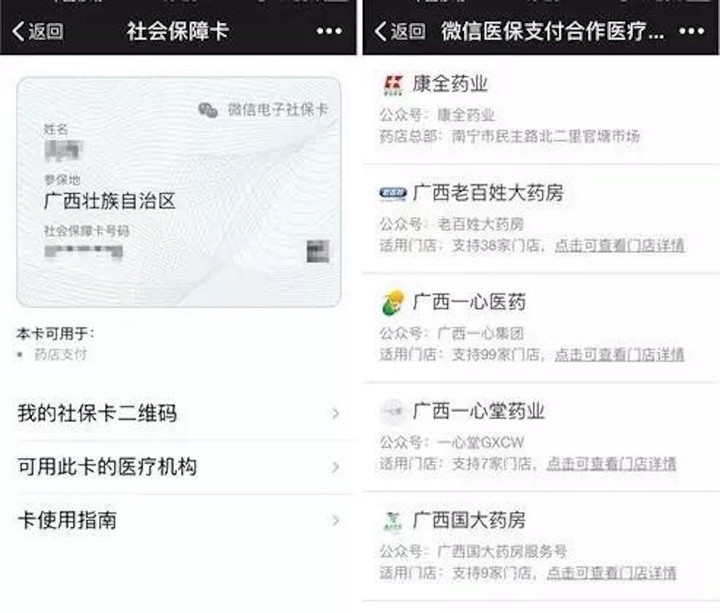Tap the 康全药业 pharmacy logo

(393, 85)
